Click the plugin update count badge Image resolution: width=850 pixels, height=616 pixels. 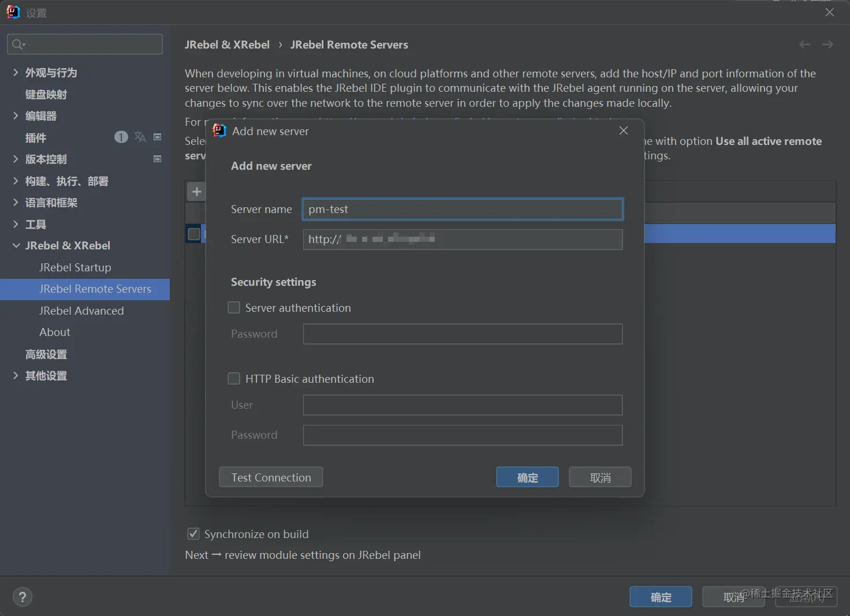[x=121, y=137]
